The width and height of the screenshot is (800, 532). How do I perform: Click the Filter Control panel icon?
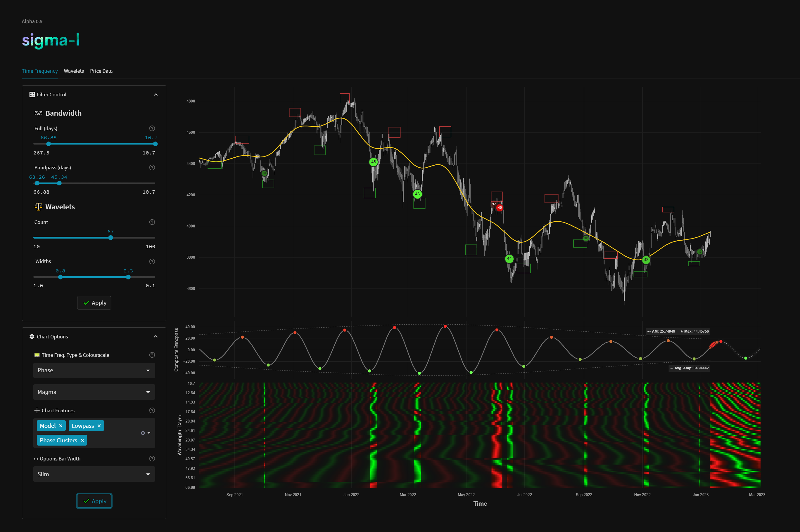coord(32,94)
